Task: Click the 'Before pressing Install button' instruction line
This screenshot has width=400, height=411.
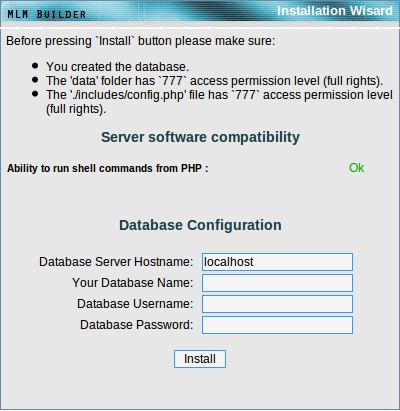Action: pyautogui.click(x=141, y=41)
